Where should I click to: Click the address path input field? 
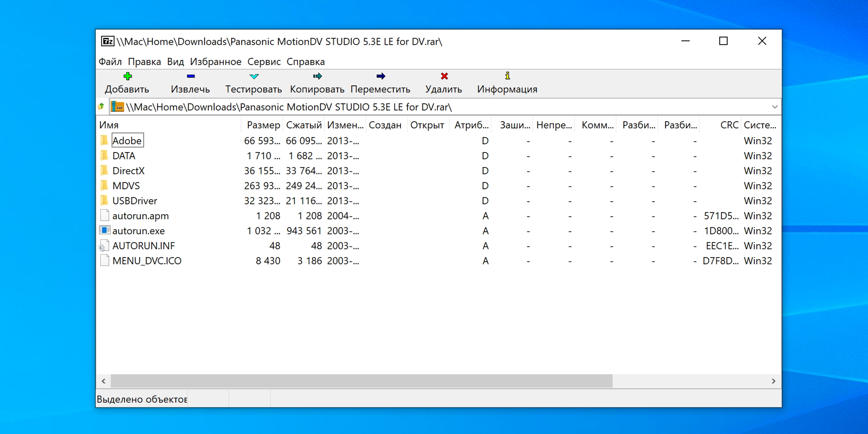445,107
